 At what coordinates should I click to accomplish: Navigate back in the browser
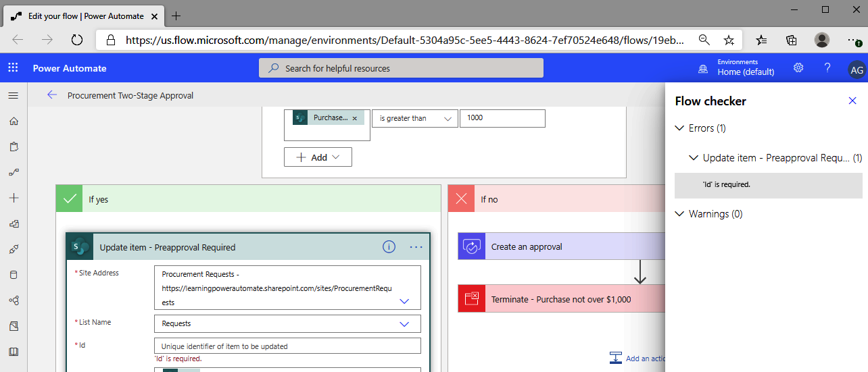(18, 40)
